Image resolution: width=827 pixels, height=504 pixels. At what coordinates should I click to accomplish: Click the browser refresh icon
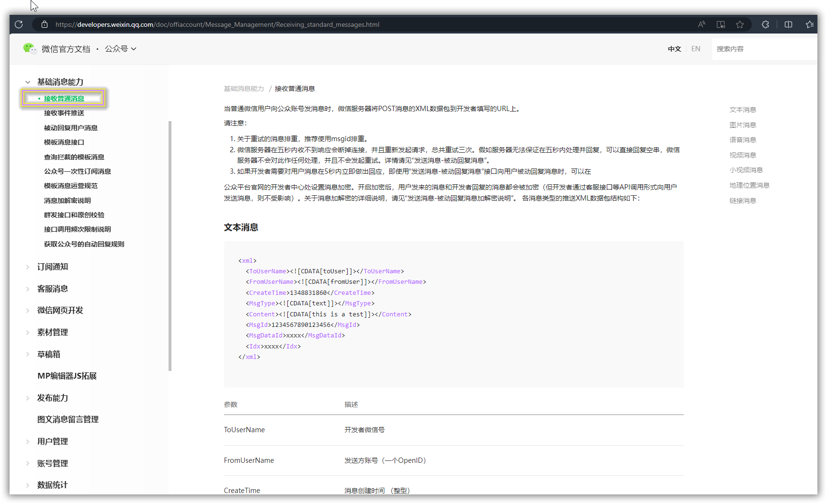pyautogui.click(x=19, y=24)
